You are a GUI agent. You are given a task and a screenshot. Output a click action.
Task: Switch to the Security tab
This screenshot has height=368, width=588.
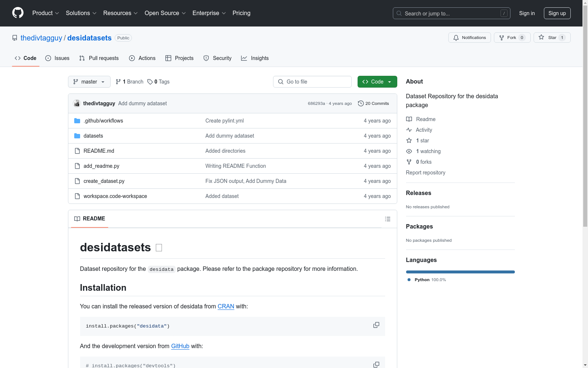click(x=218, y=58)
